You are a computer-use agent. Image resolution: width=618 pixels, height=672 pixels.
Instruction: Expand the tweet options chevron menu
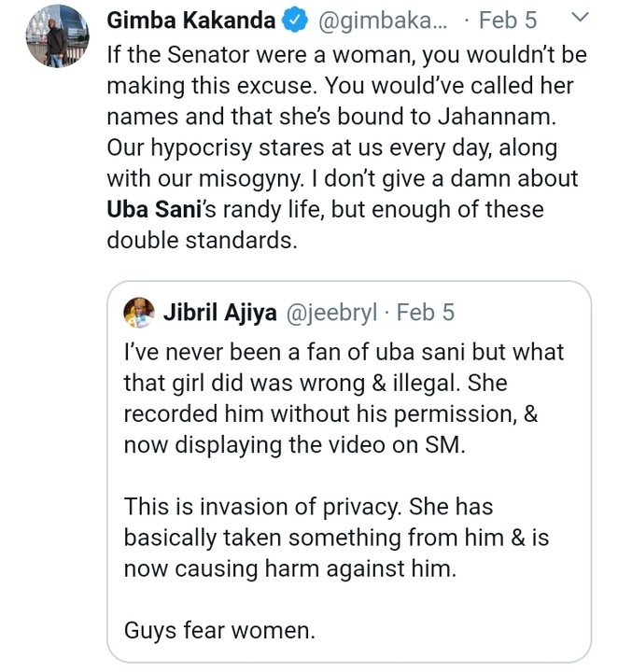coord(579,19)
